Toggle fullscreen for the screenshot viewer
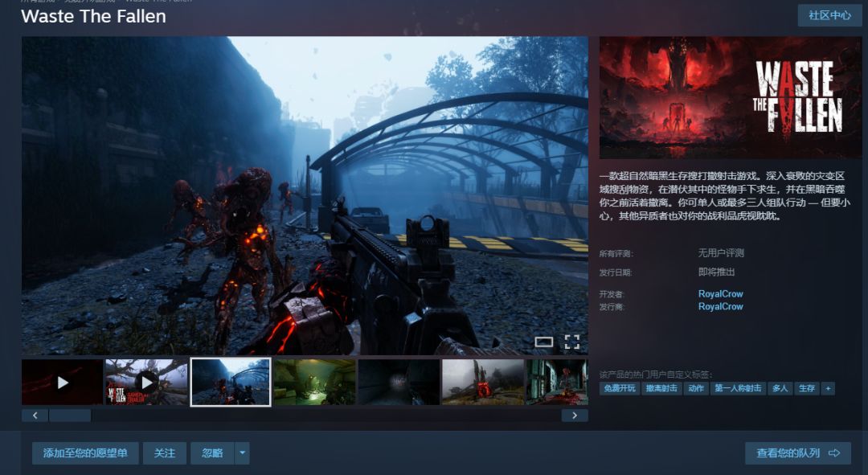The width and height of the screenshot is (868, 475). pyautogui.click(x=572, y=342)
